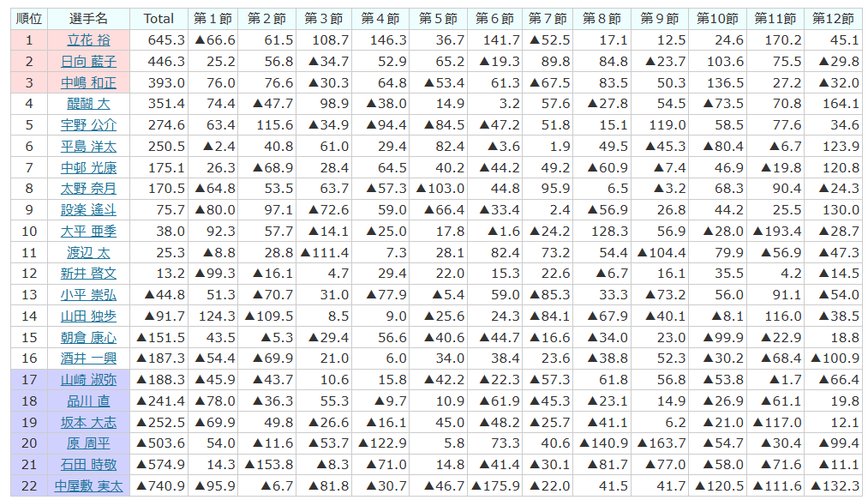The height and width of the screenshot is (500, 868).
Task: Click the 第5節 column header
Action: pyautogui.click(x=439, y=19)
